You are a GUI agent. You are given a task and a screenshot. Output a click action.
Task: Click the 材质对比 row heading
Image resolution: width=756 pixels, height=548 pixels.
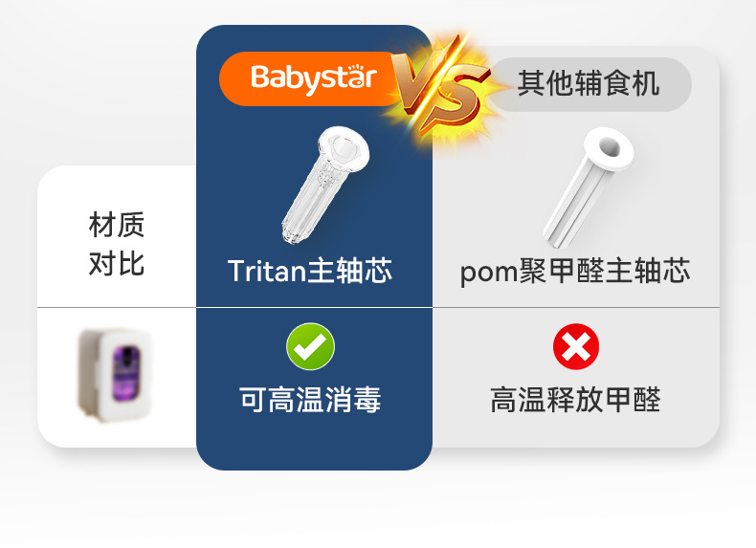click(117, 243)
